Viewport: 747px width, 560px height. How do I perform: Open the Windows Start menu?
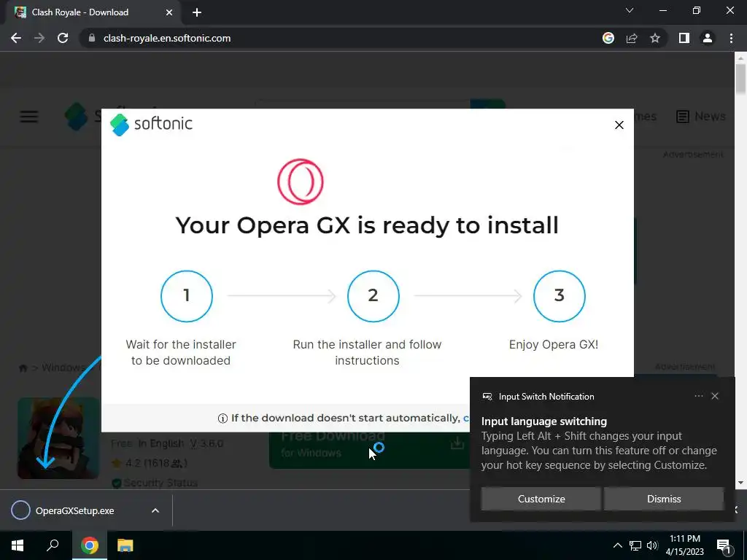18,545
